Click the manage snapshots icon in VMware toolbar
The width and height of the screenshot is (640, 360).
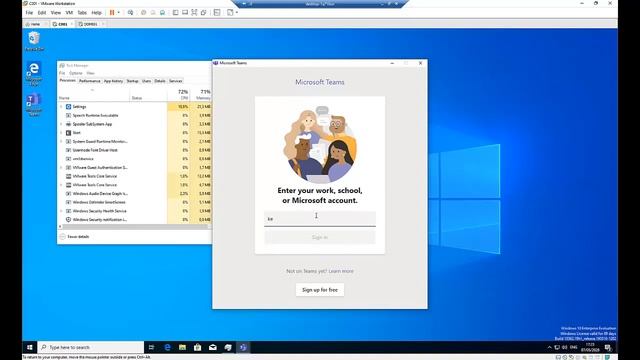click(x=162, y=13)
